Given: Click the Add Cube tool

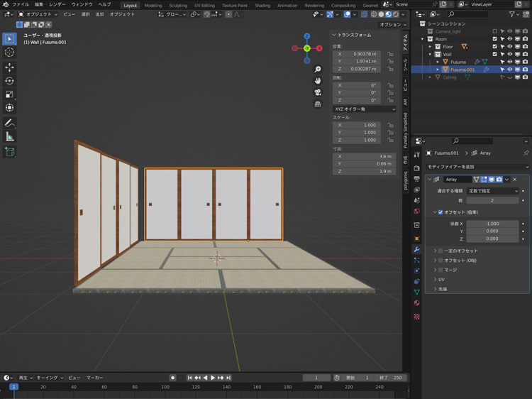Looking at the screenshot, I should point(9,151).
